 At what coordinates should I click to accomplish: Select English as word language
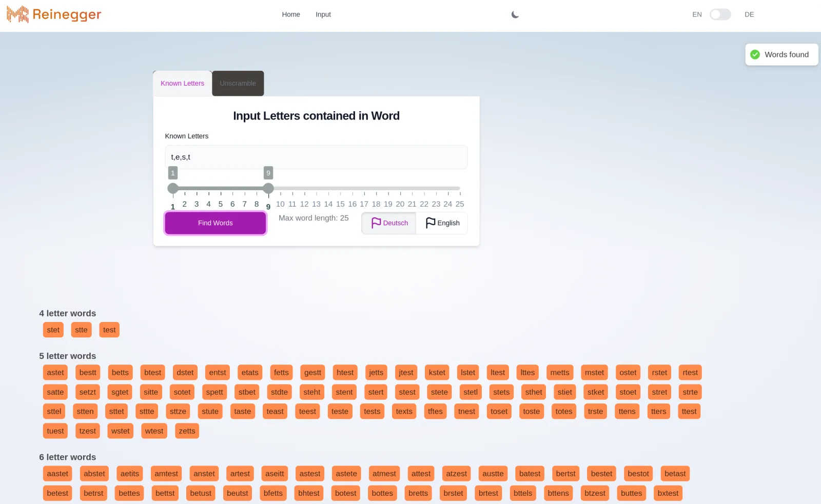[442, 223]
